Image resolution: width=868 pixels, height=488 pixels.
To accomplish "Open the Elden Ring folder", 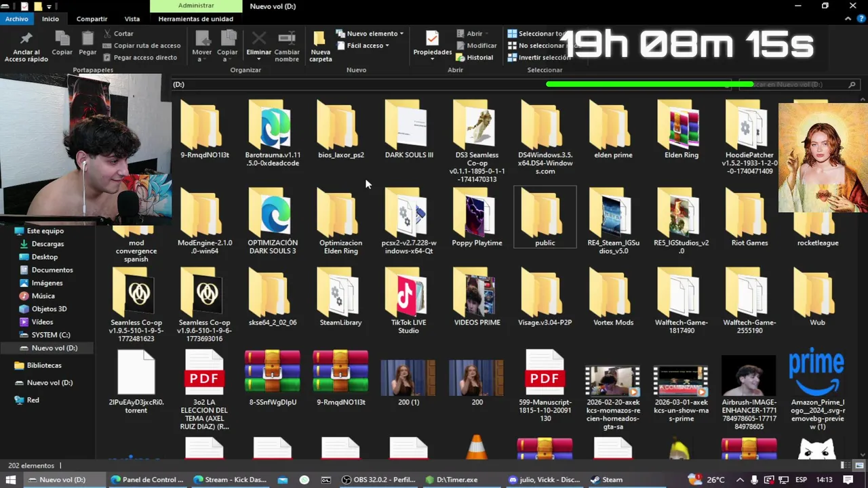I will pos(681,130).
